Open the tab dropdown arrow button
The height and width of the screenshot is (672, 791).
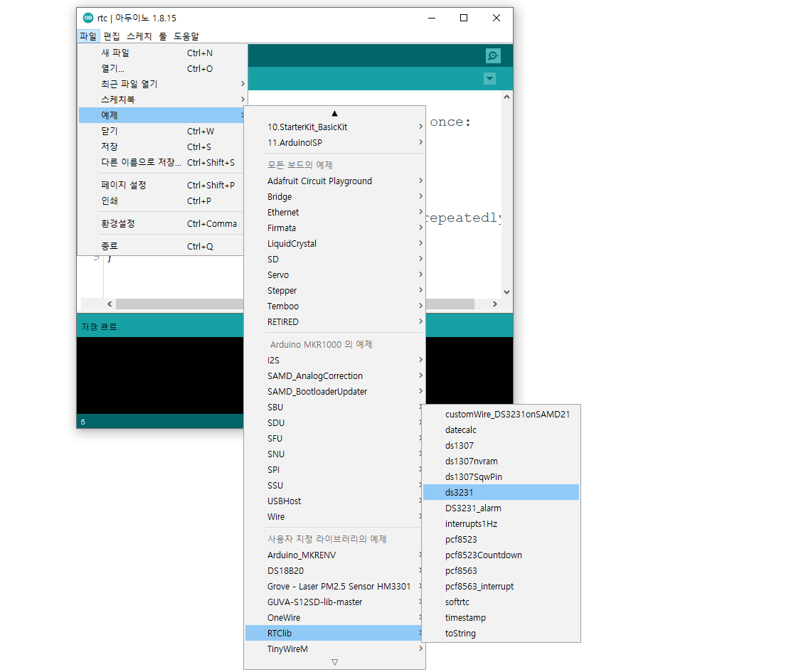click(x=489, y=79)
